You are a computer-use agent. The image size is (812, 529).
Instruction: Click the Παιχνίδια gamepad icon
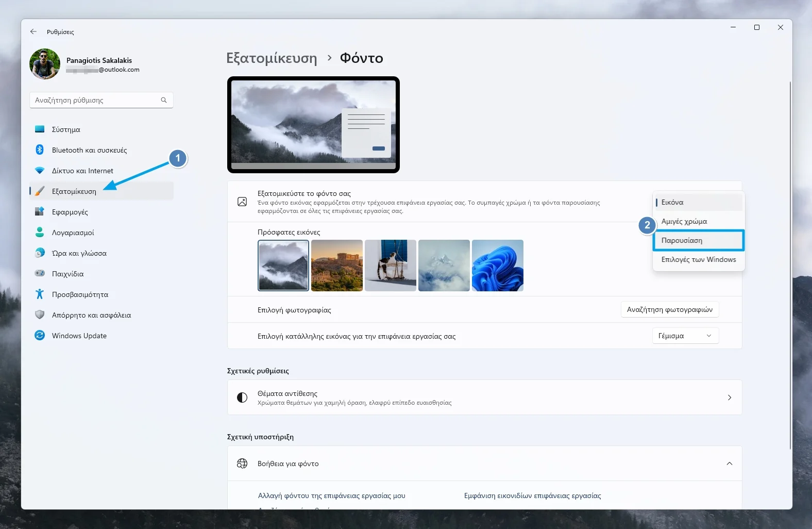tap(40, 274)
